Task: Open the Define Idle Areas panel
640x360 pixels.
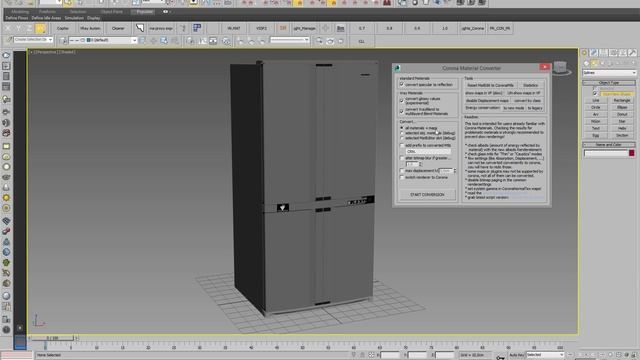Action: pyautogui.click(x=46, y=18)
